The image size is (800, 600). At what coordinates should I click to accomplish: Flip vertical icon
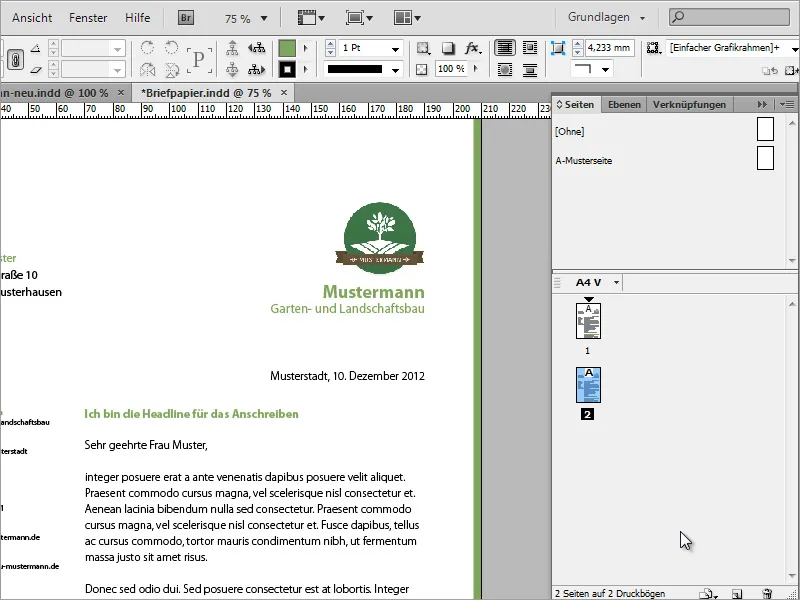[172, 69]
